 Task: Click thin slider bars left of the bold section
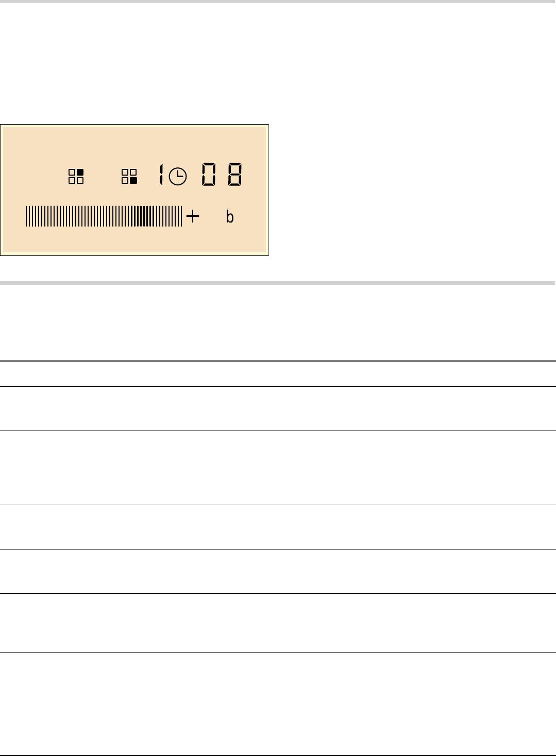coord(77,216)
